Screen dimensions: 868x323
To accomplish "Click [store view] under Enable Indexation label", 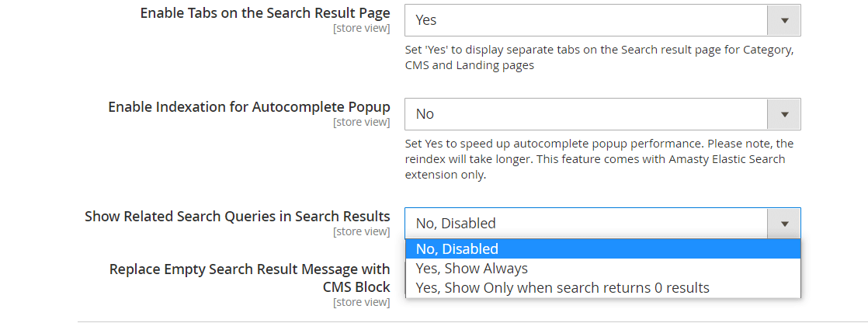I will (361, 122).
